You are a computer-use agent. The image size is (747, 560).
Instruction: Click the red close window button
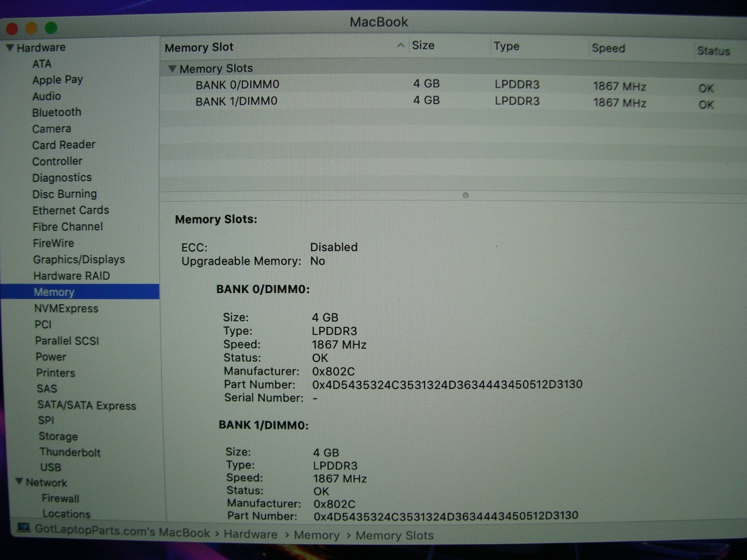[11, 29]
